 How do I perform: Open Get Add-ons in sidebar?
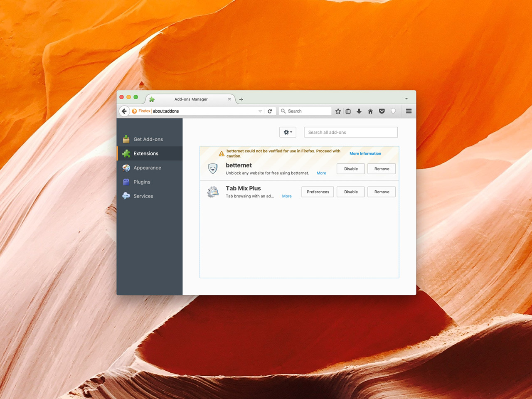(x=150, y=139)
